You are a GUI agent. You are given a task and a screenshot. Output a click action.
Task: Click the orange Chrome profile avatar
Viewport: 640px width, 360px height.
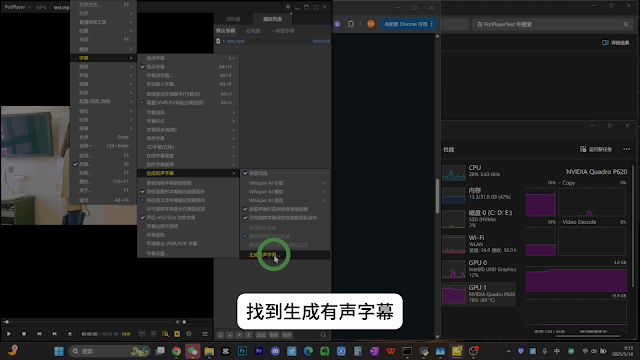371,24
